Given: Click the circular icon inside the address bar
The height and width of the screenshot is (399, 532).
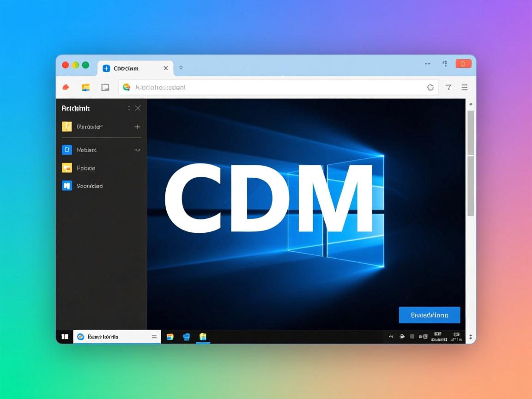Looking at the screenshot, I should pyautogui.click(x=430, y=87).
